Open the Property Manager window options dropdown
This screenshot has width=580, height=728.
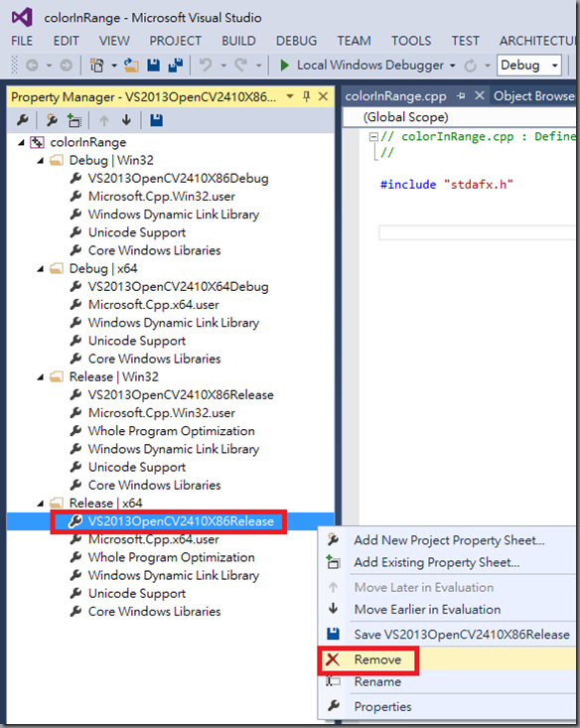click(290, 96)
